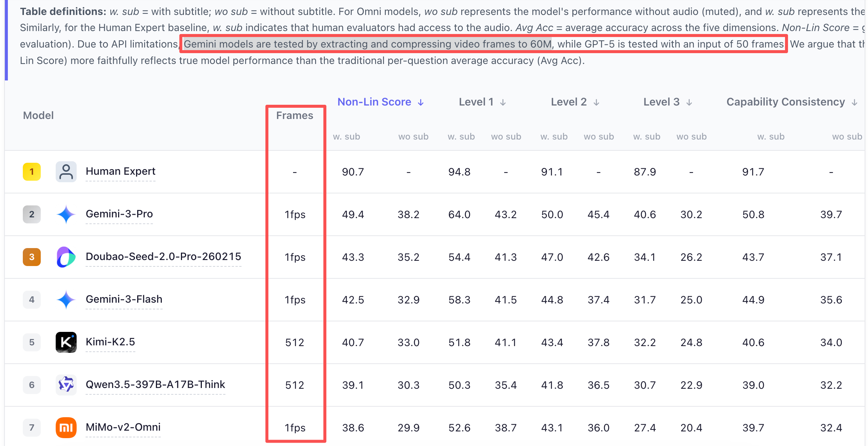Click the 1fps Frames cell for Gemini-3-Pro
This screenshot has width=868, height=446.
point(295,215)
